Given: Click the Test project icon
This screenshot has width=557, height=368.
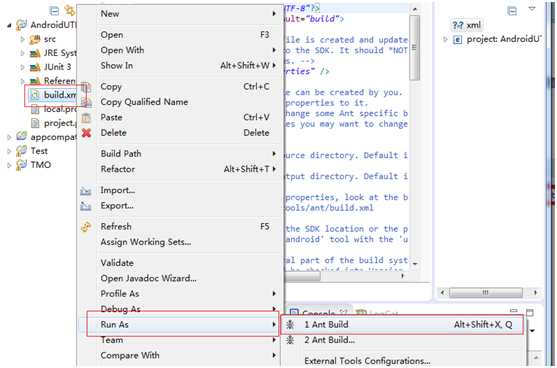Looking at the screenshot, I should pos(21,151).
